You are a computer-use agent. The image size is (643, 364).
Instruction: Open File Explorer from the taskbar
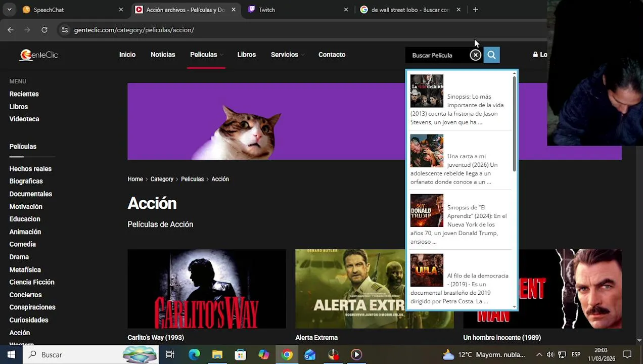(217, 354)
